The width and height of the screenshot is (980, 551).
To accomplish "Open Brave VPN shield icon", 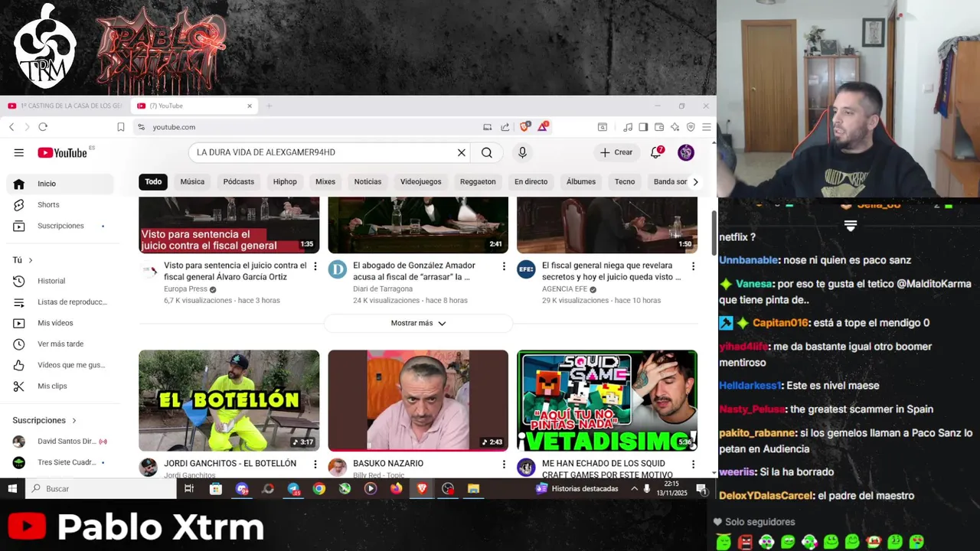I will (x=691, y=127).
